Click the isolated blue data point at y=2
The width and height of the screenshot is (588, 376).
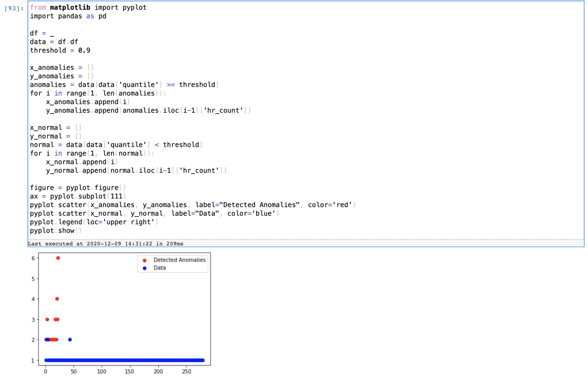pos(70,340)
